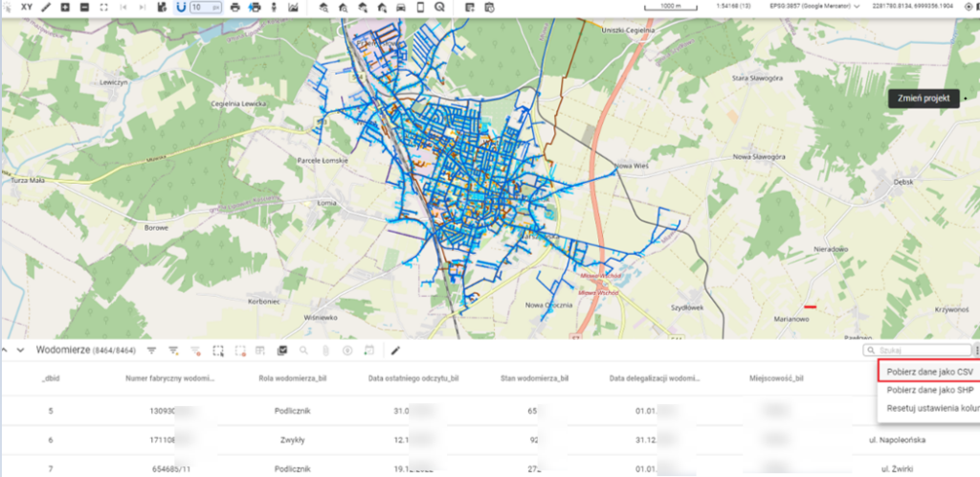Zoom out with the minus icon
The image size is (980, 477).
pos(84,7)
